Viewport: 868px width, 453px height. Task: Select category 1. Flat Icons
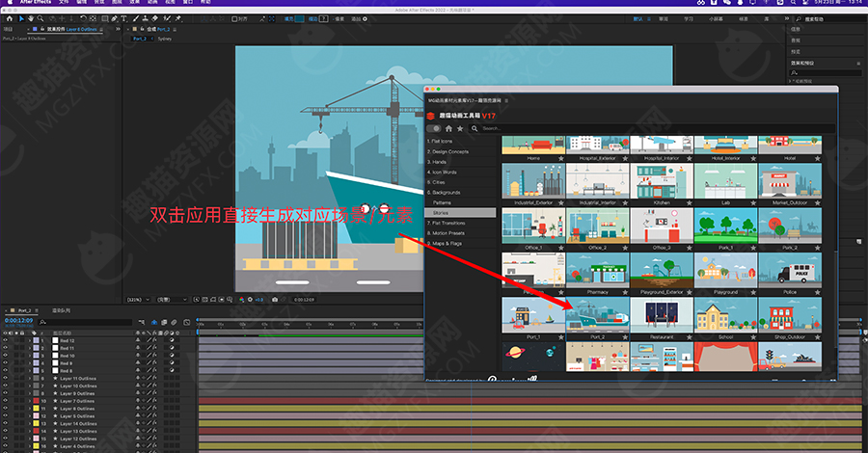pyautogui.click(x=440, y=141)
